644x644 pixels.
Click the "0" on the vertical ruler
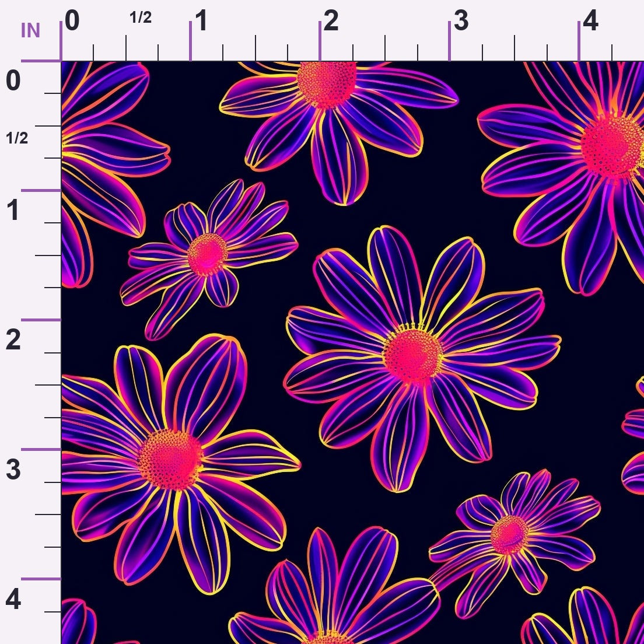13,80
